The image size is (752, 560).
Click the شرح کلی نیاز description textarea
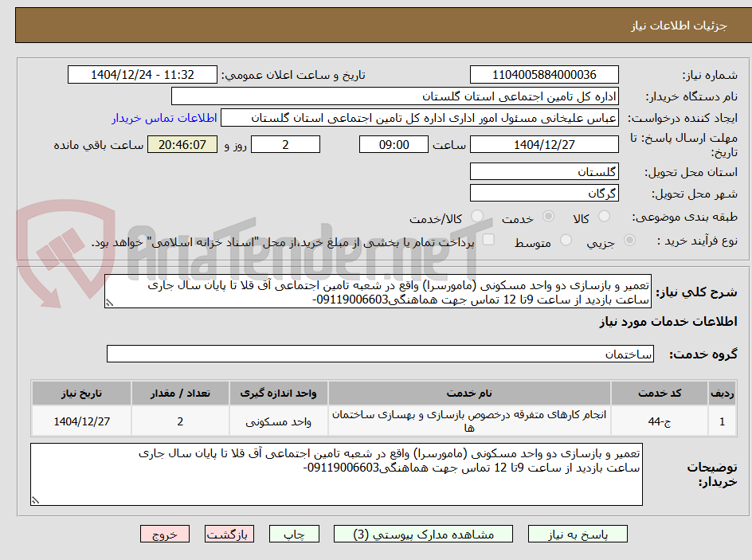click(378, 292)
